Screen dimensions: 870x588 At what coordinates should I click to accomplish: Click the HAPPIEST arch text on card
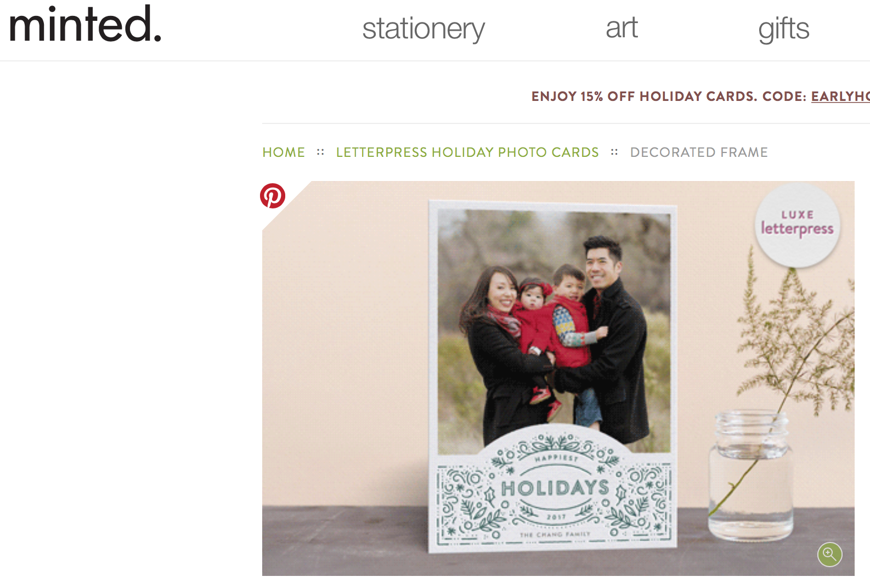click(556, 457)
